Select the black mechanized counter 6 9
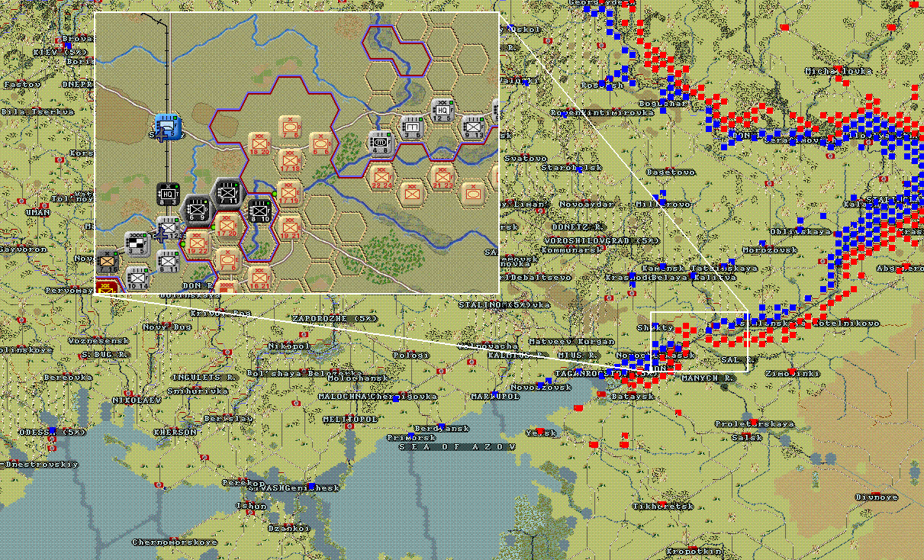Image resolution: width=924 pixels, height=560 pixels. tap(198, 208)
